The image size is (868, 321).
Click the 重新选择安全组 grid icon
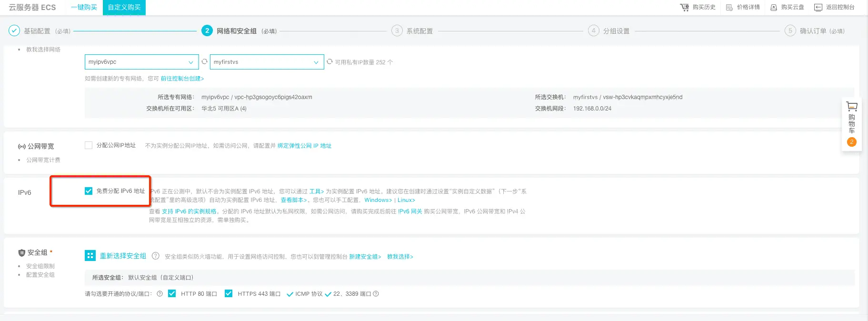[x=90, y=256]
